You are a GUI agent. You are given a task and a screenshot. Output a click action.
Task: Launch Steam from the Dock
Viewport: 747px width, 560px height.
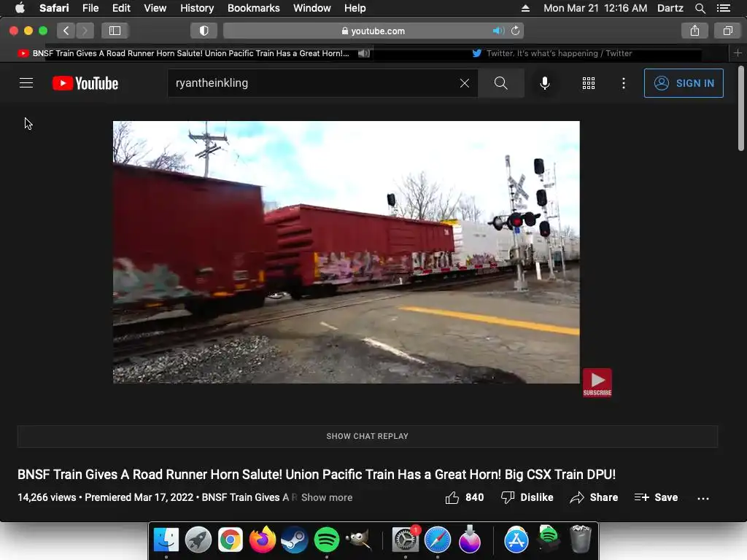pyautogui.click(x=295, y=540)
